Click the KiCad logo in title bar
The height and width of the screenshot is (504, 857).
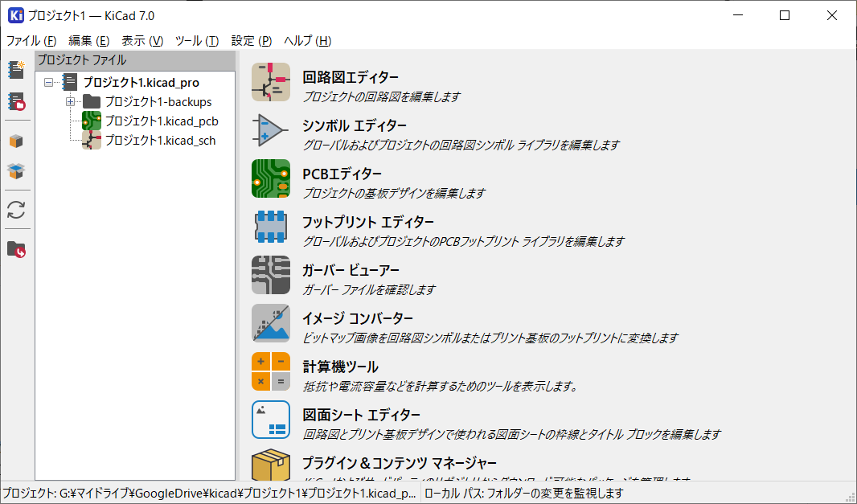point(16,15)
